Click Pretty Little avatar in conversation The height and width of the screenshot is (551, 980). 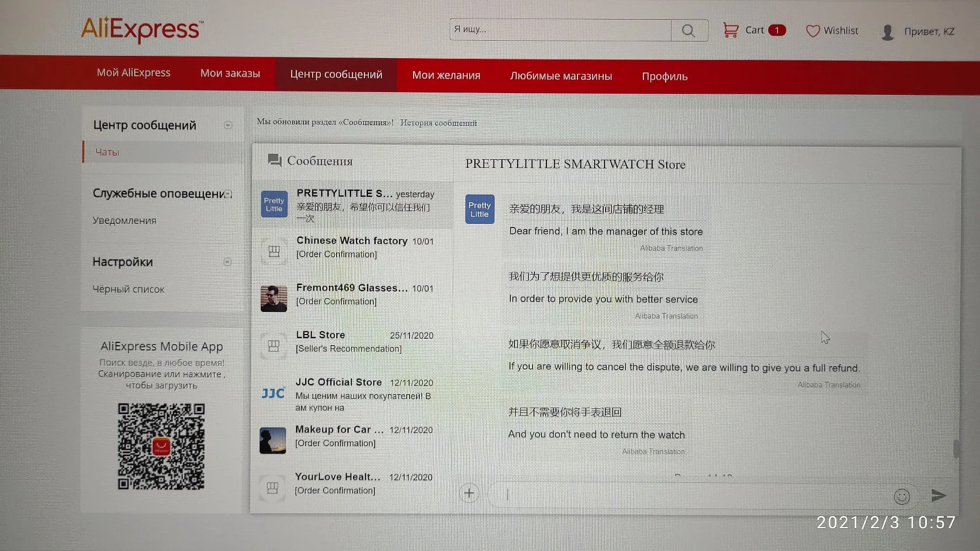(x=480, y=209)
